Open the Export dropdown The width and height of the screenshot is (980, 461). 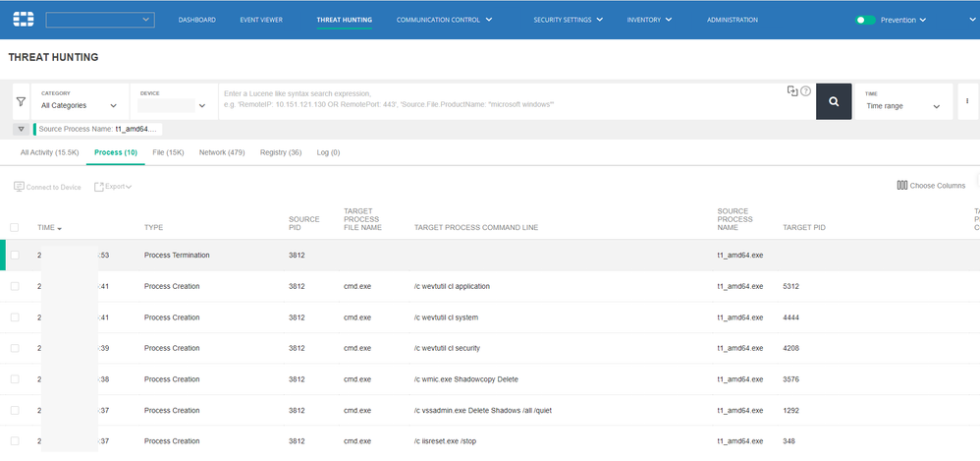coord(113,187)
